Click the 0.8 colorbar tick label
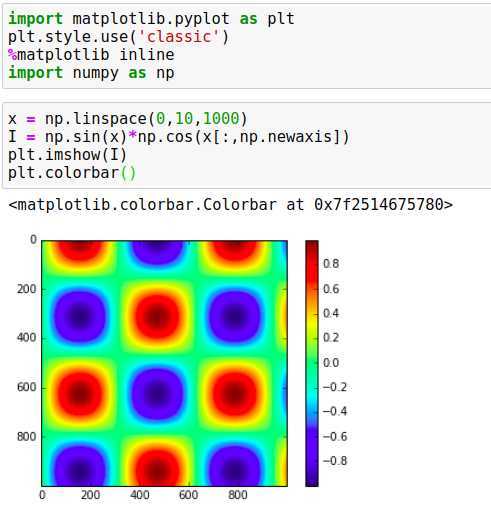This screenshot has height=510, width=491. [331, 264]
